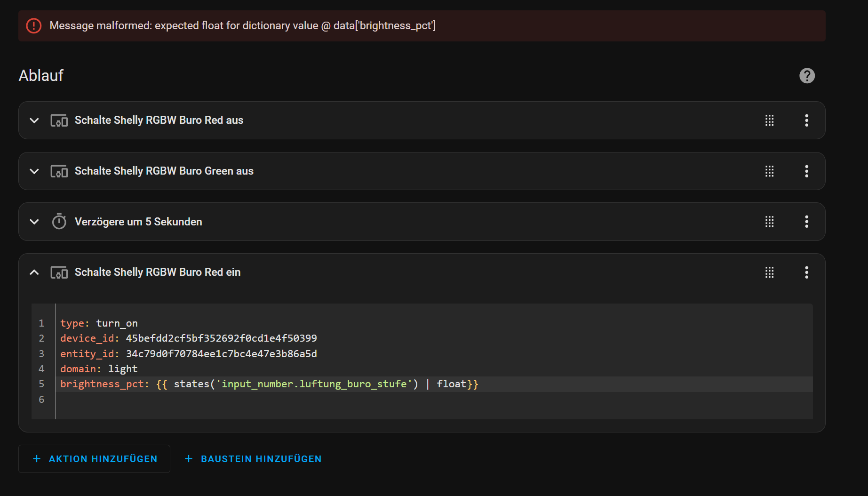Click drag handle of Buro Green aus action
This screenshot has width=868, height=496.
point(769,171)
